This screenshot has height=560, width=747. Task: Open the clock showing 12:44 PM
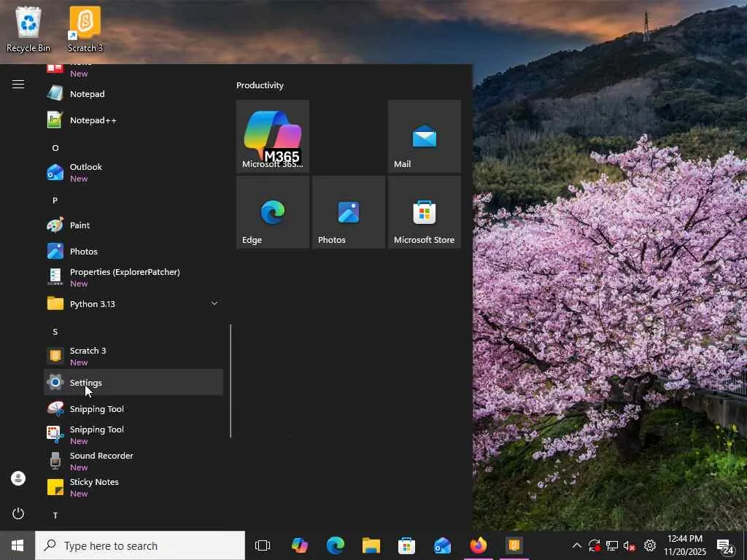pyautogui.click(x=684, y=545)
